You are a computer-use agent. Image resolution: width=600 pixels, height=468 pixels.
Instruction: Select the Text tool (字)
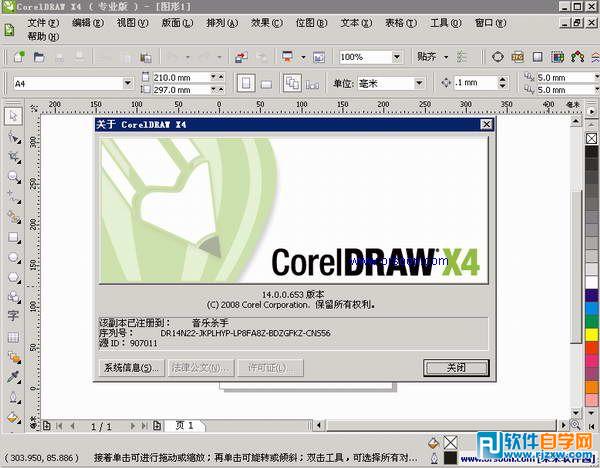(x=13, y=316)
